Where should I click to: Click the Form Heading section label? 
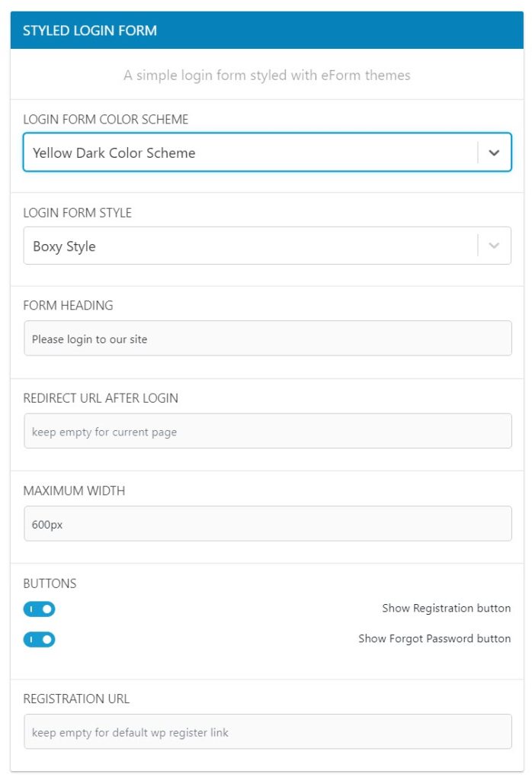click(69, 305)
